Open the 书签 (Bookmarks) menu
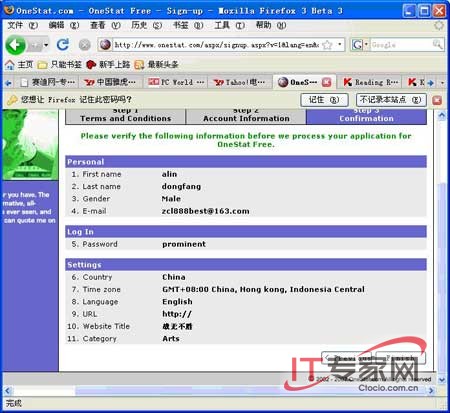Image resolution: width=450 pixels, height=413 pixels. point(188,25)
